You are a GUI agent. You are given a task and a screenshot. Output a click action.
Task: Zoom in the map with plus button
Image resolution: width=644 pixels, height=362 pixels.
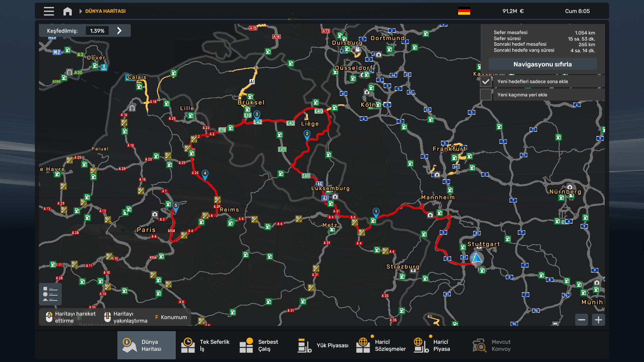[x=598, y=320]
